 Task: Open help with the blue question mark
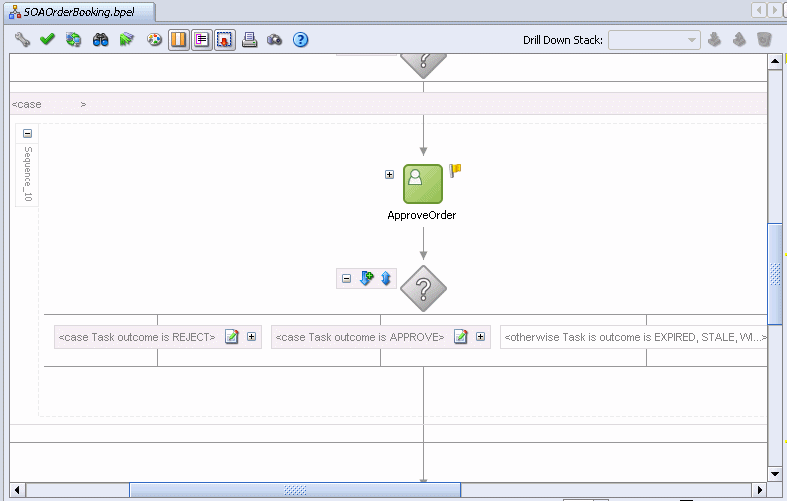click(300, 40)
